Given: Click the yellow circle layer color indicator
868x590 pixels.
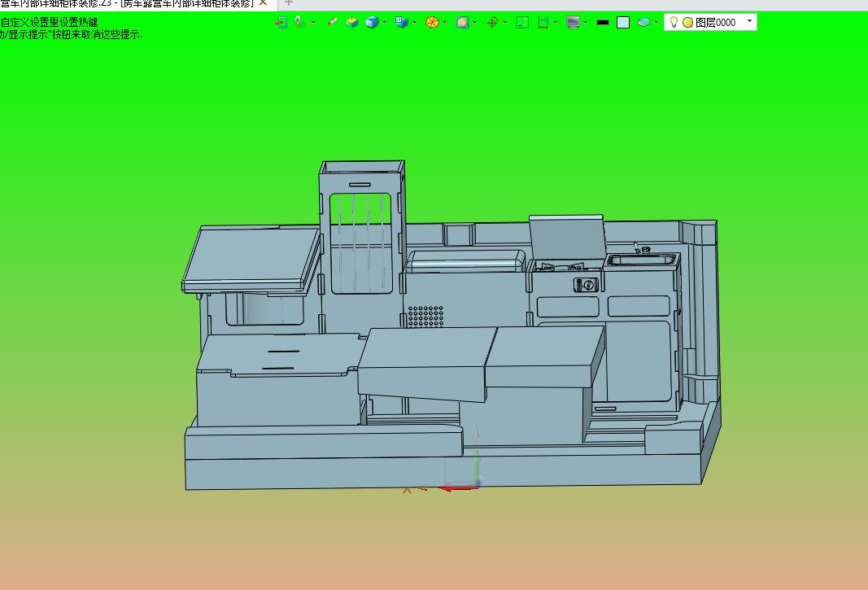Looking at the screenshot, I should pos(687,22).
